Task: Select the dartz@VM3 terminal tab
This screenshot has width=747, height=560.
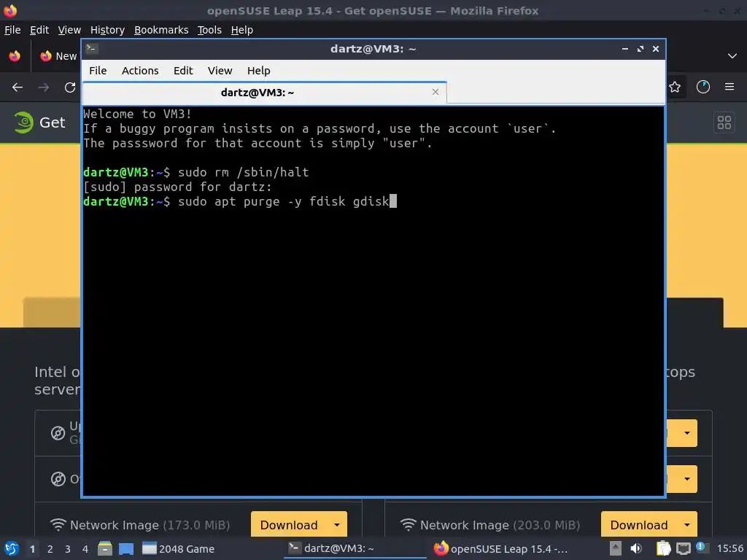Action: pos(264,93)
